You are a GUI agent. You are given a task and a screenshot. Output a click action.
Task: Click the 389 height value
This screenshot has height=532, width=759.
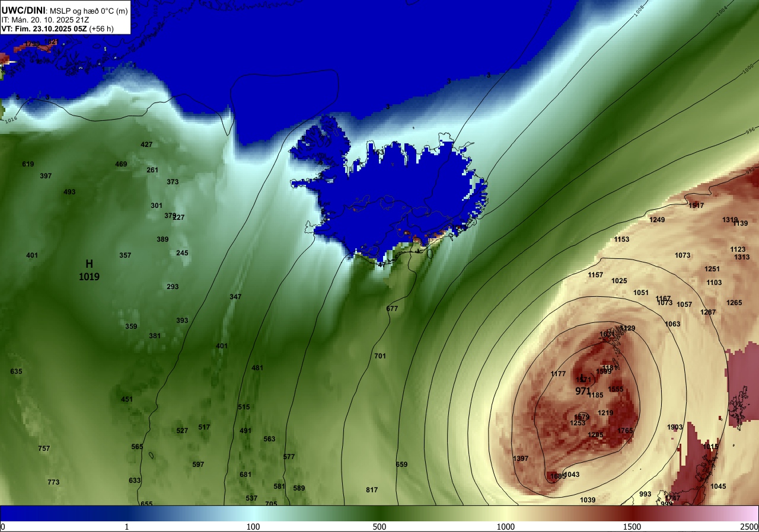[x=162, y=239]
